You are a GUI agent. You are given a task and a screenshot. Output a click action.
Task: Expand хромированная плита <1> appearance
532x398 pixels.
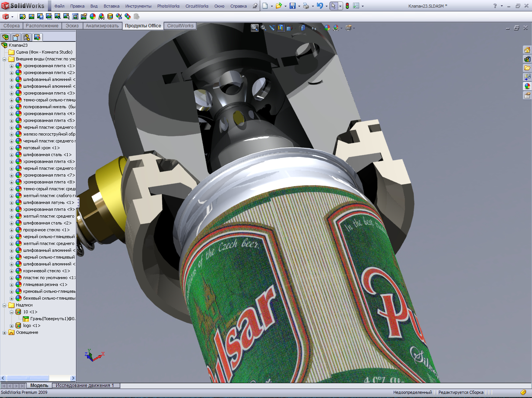pos(11,66)
